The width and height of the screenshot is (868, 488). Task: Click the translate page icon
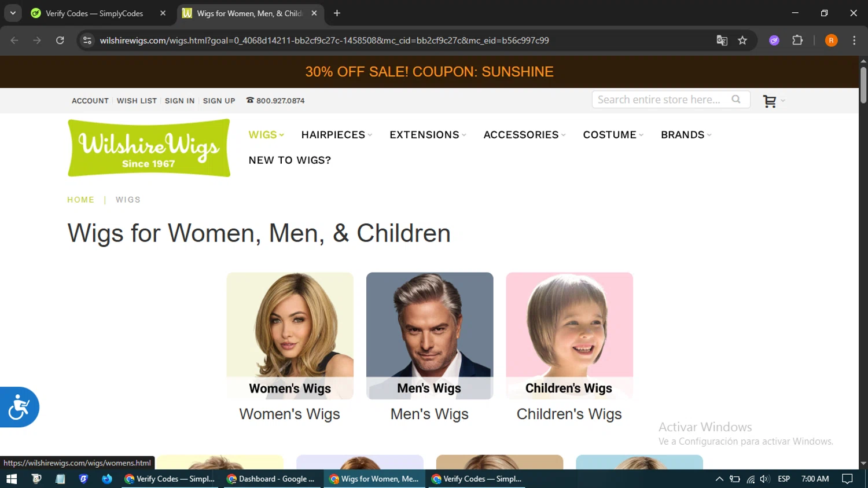pyautogui.click(x=722, y=41)
